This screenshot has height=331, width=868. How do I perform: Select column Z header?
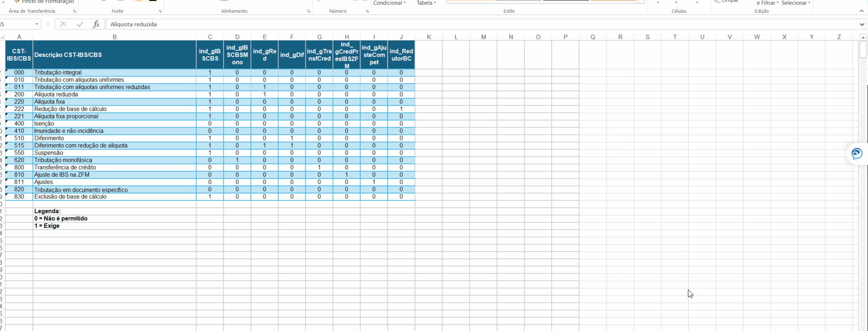click(x=839, y=37)
